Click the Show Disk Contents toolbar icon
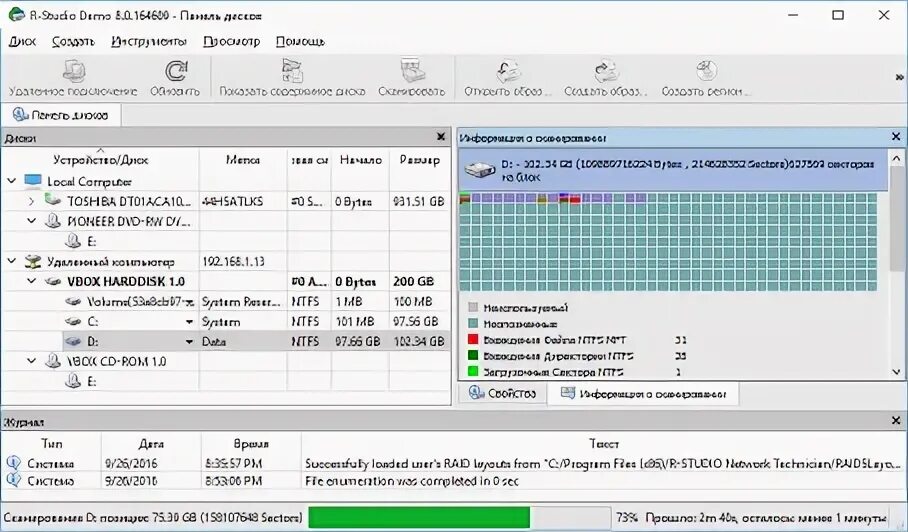The height and width of the screenshot is (532, 908). (x=292, y=71)
